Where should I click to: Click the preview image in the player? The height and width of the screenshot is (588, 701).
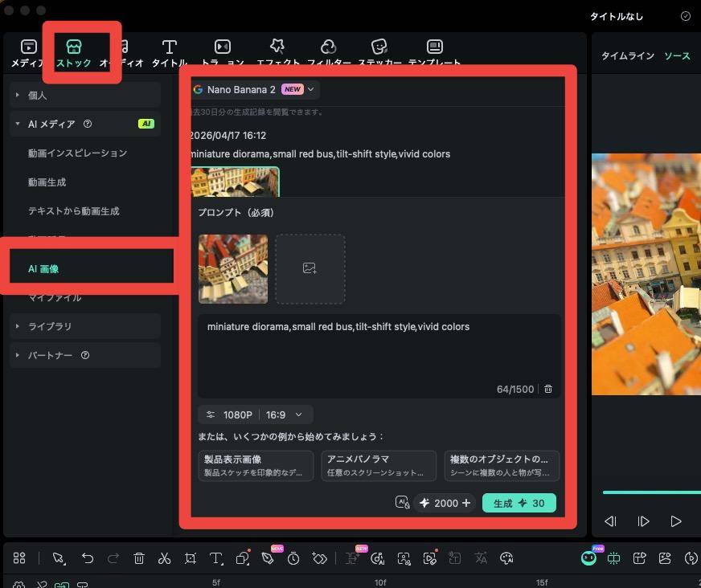(646, 275)
